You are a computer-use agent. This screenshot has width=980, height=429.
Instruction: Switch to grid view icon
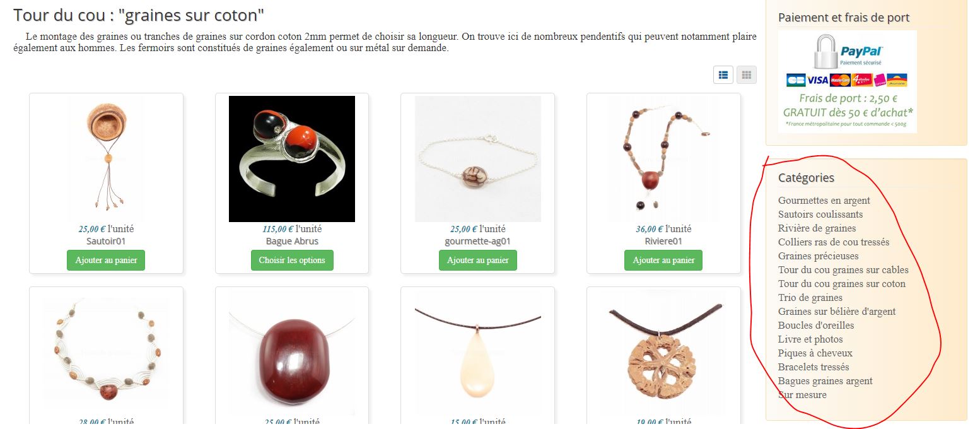click(x=747, y=74)
